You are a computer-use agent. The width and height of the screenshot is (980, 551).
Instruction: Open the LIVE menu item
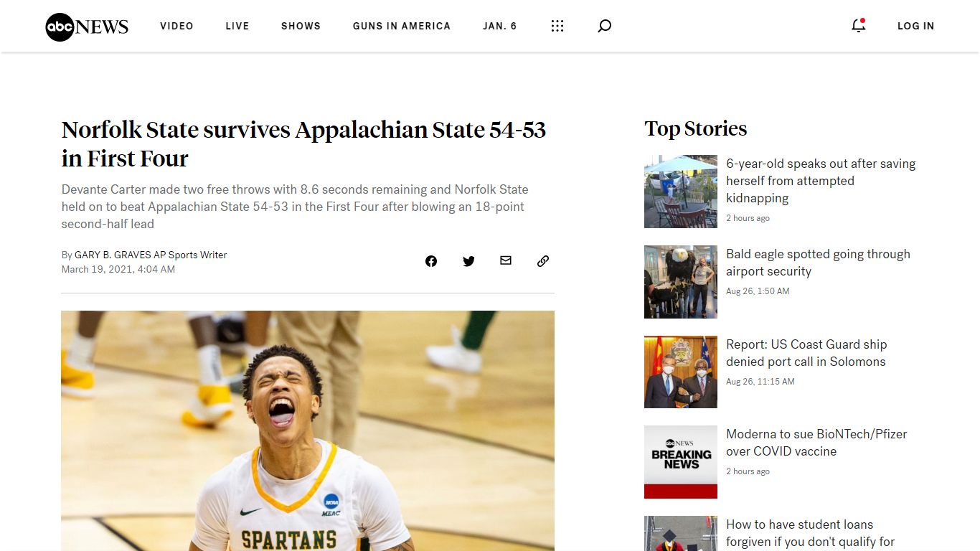tap(237, 26)
